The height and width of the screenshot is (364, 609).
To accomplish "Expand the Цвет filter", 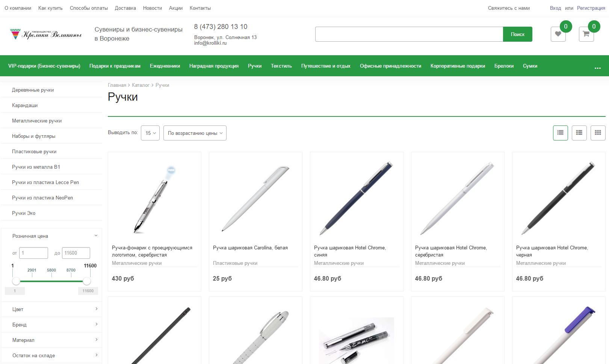I will [52, 309].
